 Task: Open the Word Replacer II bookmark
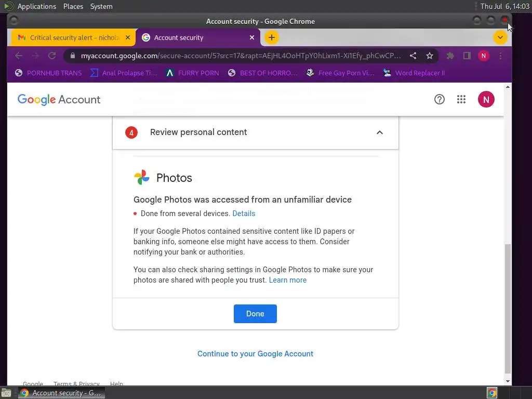tap(414, 73)
